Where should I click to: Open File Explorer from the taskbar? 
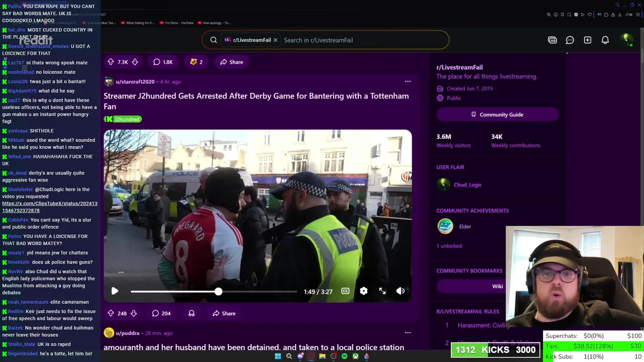coord(323,356)
